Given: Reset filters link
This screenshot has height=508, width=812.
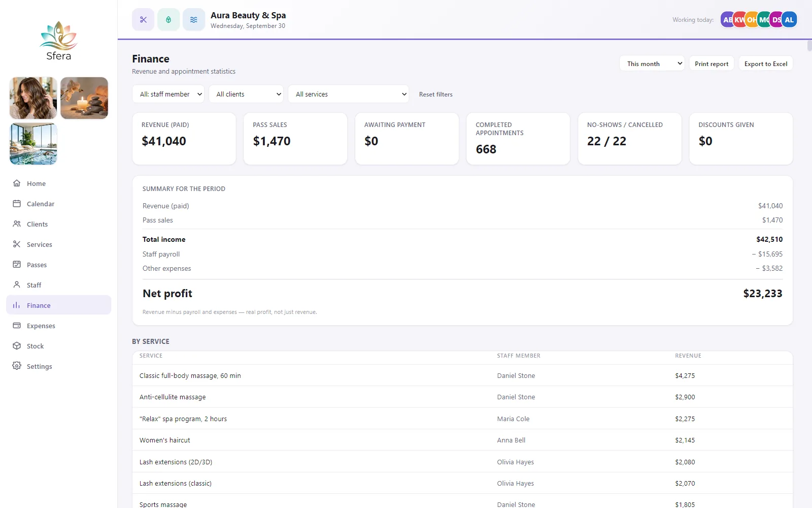Looking at the screenshot, I should pos(436,94).
